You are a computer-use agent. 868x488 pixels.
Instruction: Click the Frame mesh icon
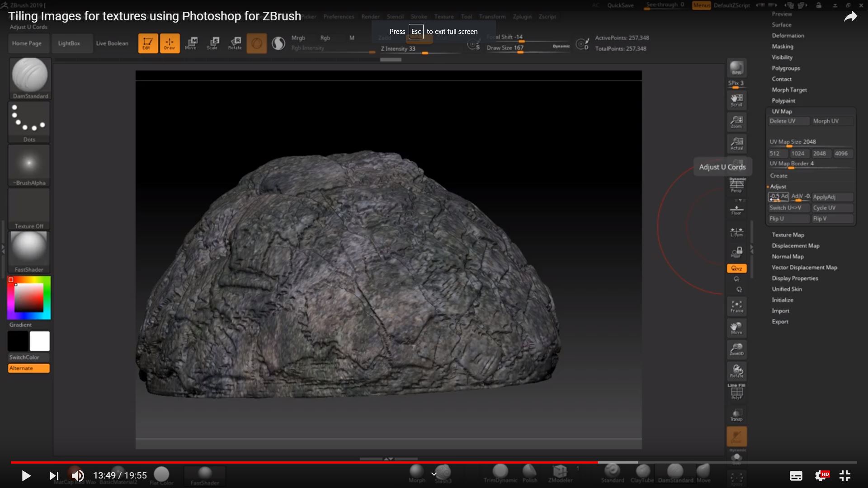(736, 306)
